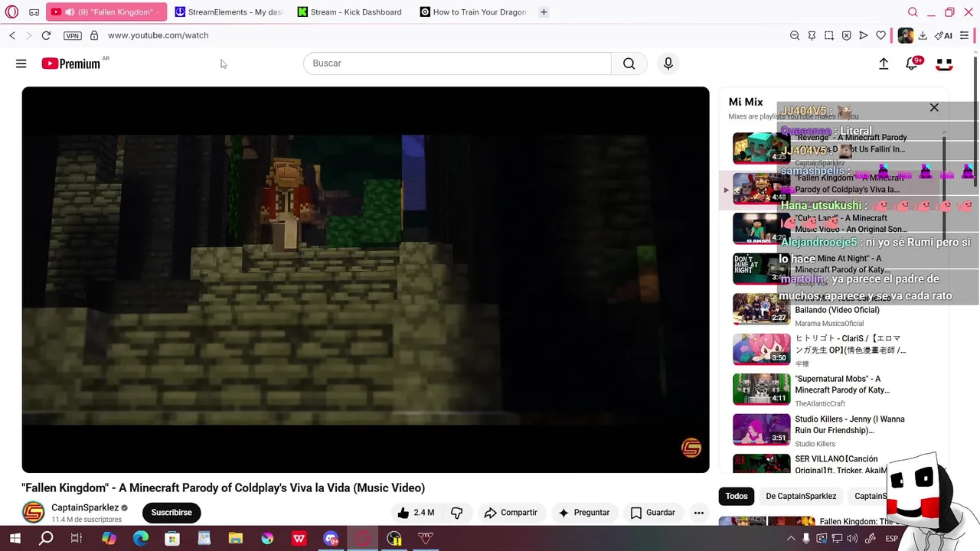The width and height of the screenshot is (980, 551).
Task: Click the channel watermark logo in video
Action: 691,448
